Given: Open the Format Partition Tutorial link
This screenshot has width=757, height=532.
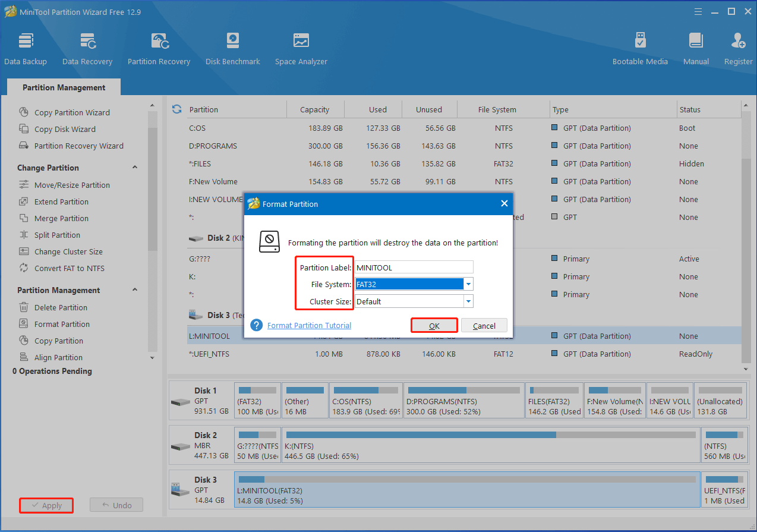Looking at the screenshot, I should [309, 325].
